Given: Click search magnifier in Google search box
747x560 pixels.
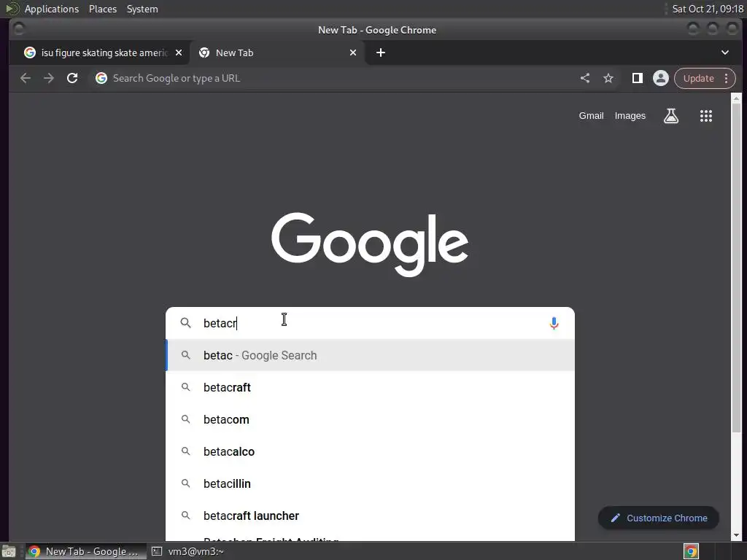Looking at the screenshot, I should [x=185, y=323].
